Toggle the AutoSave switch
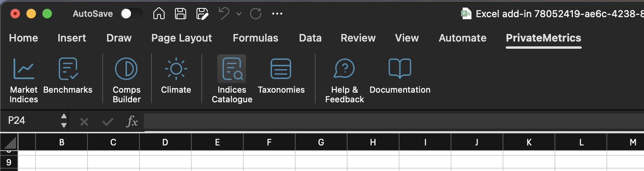Screen dimensions: 644x171 pyautogui.click(x=131, y=14)
